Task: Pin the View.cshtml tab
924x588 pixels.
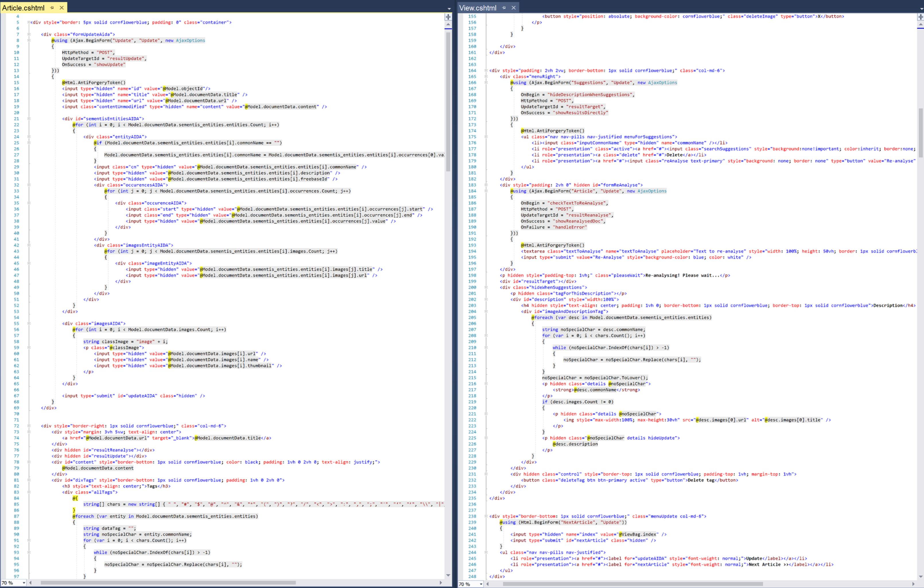Action: click(x=504, y=8)
